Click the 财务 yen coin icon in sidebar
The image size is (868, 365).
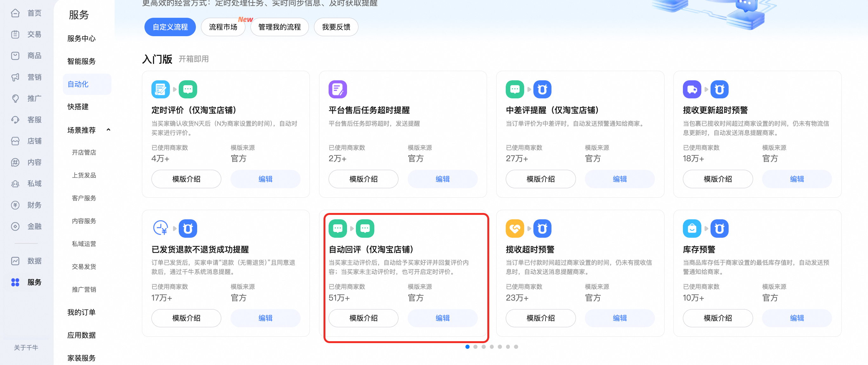click(15, 205)
